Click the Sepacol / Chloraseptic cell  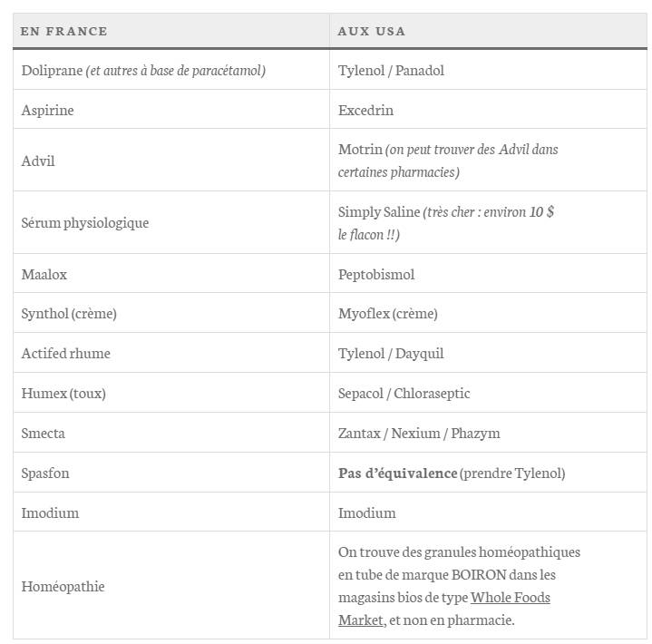[x=404, y=394]
